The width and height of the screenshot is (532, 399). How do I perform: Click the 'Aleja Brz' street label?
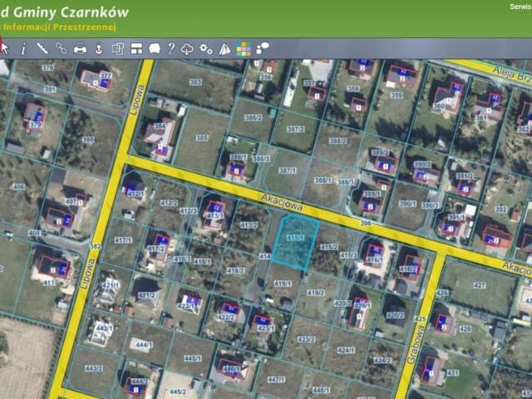point(511,75)
